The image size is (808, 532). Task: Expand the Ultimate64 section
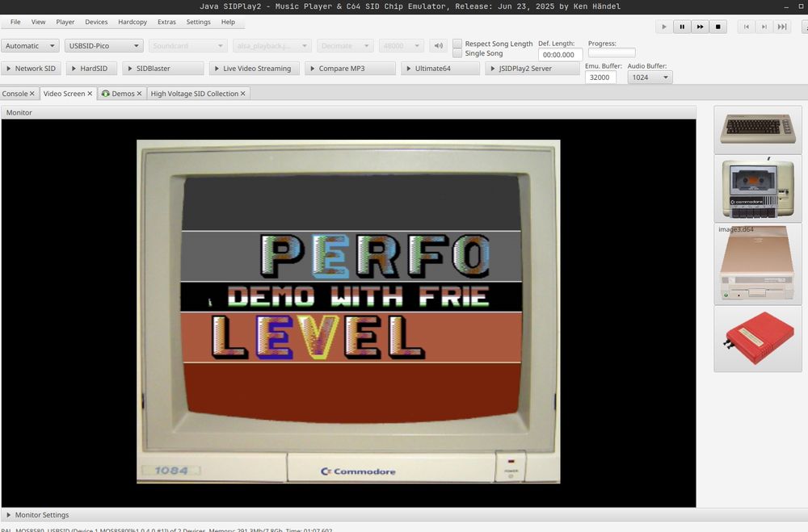pyautogui.click(x=440, y=69)
